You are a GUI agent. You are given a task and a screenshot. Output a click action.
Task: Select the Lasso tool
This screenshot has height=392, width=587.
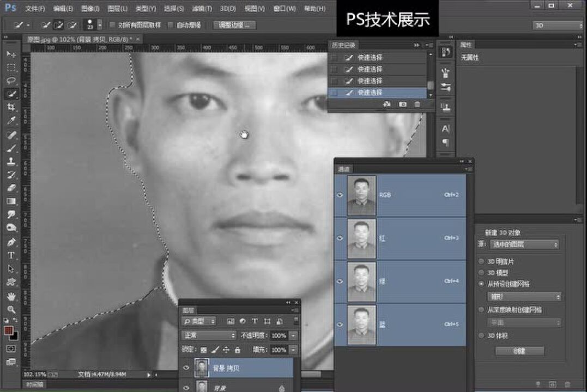tap(11, 81)
